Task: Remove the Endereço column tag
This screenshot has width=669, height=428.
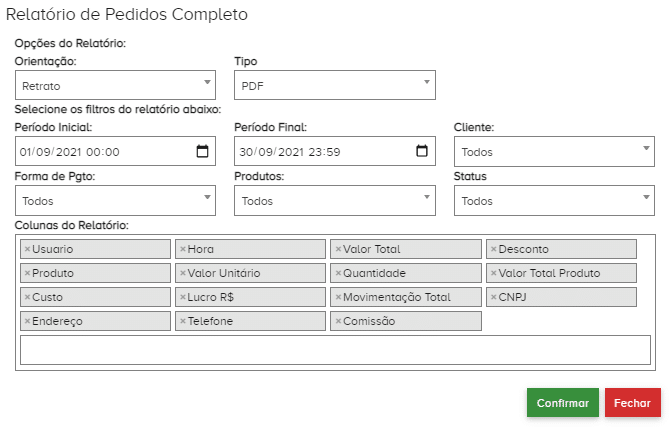Action: tap(27, 321)
